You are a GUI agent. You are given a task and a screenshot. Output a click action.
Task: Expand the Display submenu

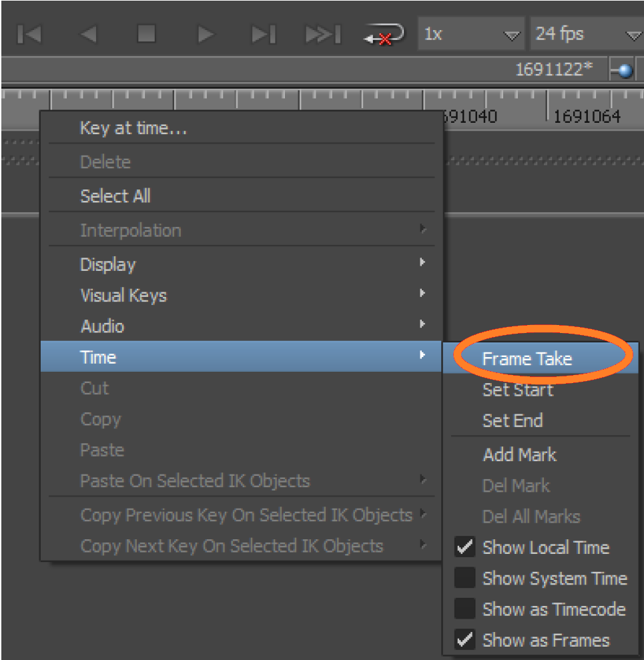pyautogui.click(x=107, y=264)
